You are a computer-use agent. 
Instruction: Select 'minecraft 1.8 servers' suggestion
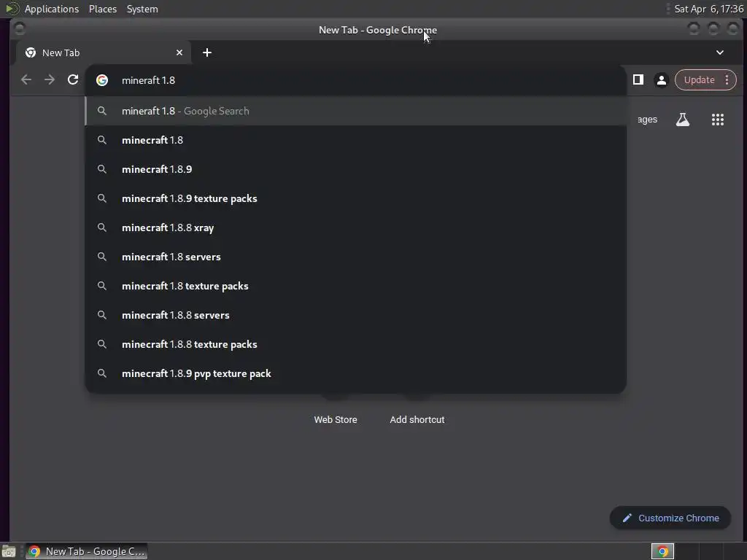356,257
